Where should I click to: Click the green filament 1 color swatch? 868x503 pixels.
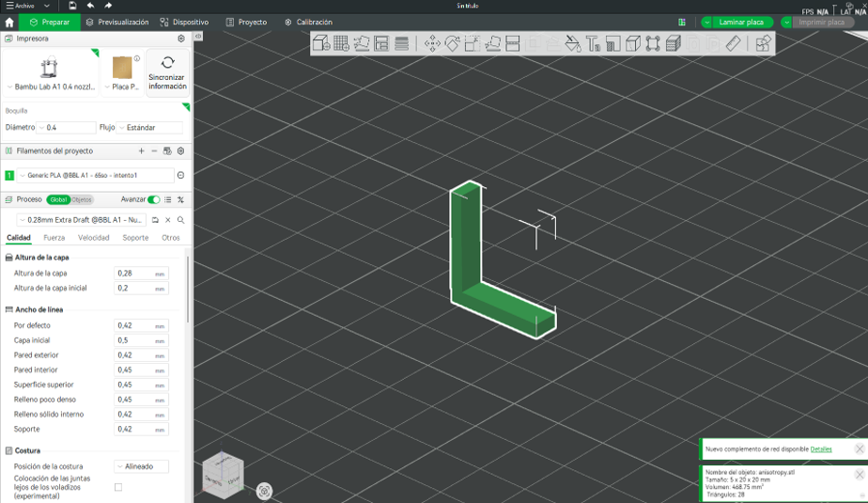[x=9, y=176]
